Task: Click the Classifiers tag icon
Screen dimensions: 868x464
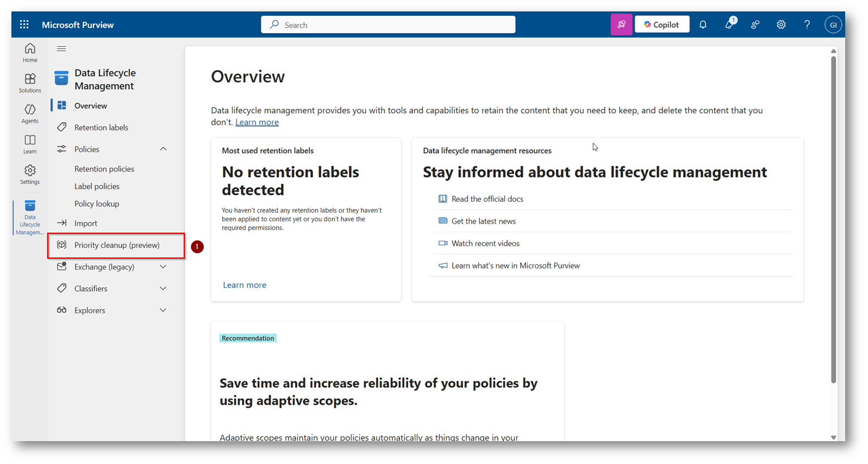Action: click(x=62, y=288)
